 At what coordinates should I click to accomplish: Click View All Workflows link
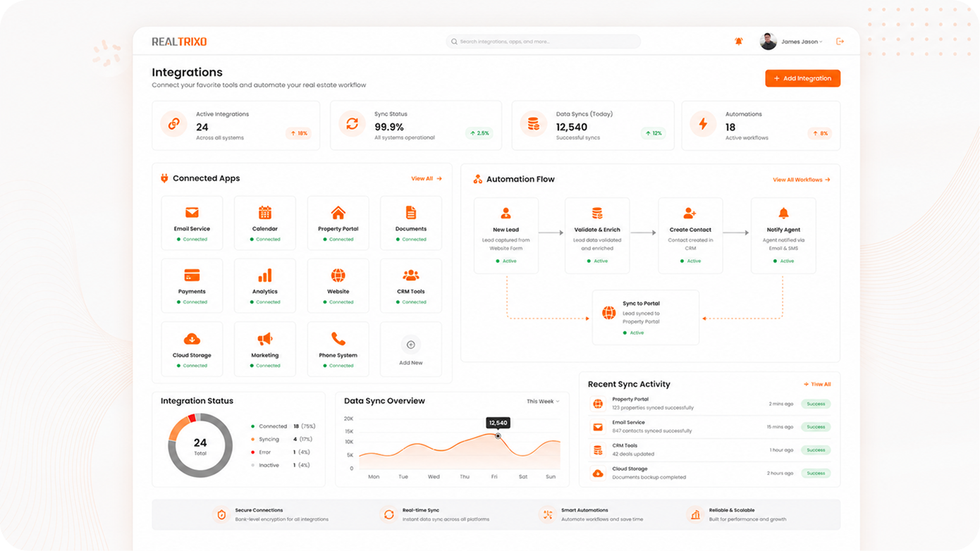pyautogui.click(x=802, y=180)
